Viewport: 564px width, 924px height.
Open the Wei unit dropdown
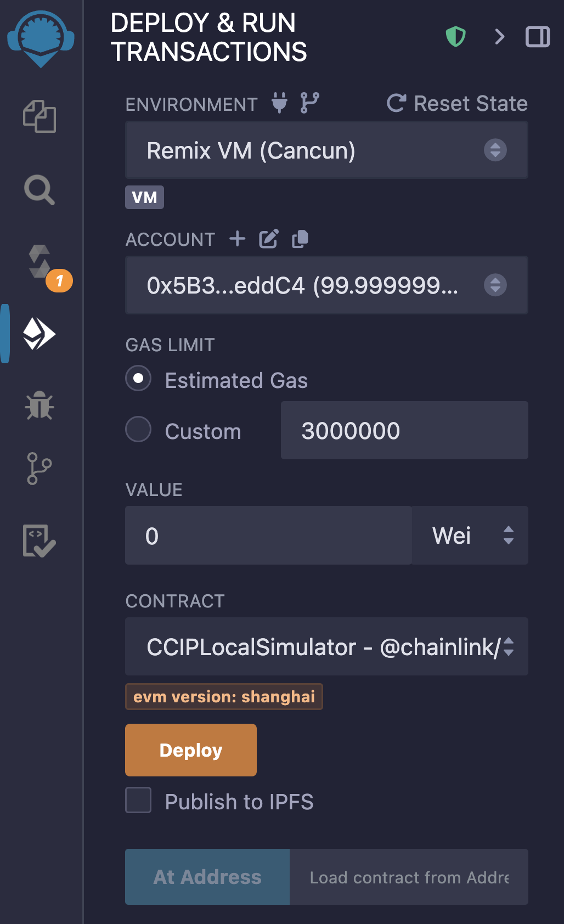pyautogui.click(x=470, y=536)
